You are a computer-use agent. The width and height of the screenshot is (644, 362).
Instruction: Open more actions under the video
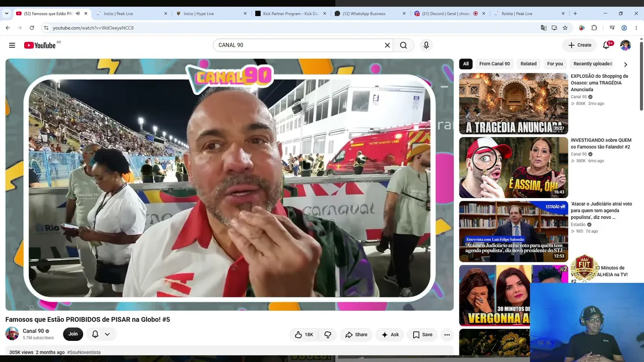pyautogui.click(x=447, y=334)
